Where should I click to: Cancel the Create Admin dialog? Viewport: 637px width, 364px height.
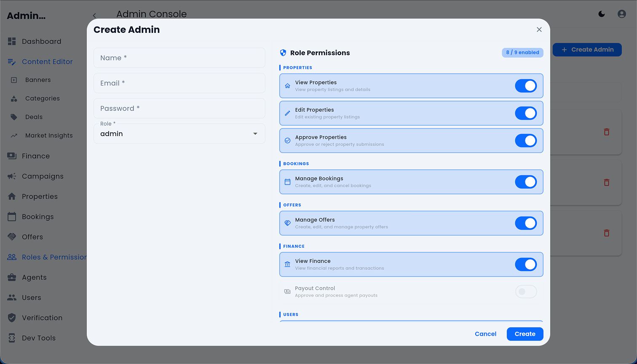click(x=485, y=334)
